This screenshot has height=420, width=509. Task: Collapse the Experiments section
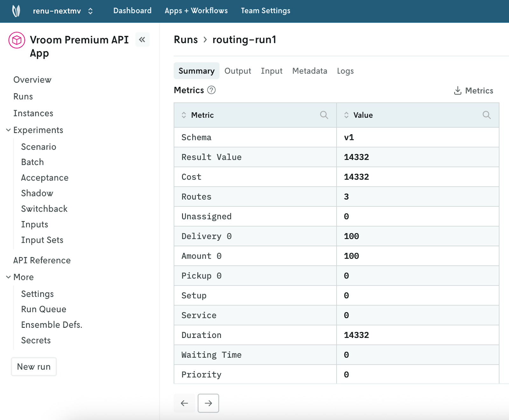[8, 130]
